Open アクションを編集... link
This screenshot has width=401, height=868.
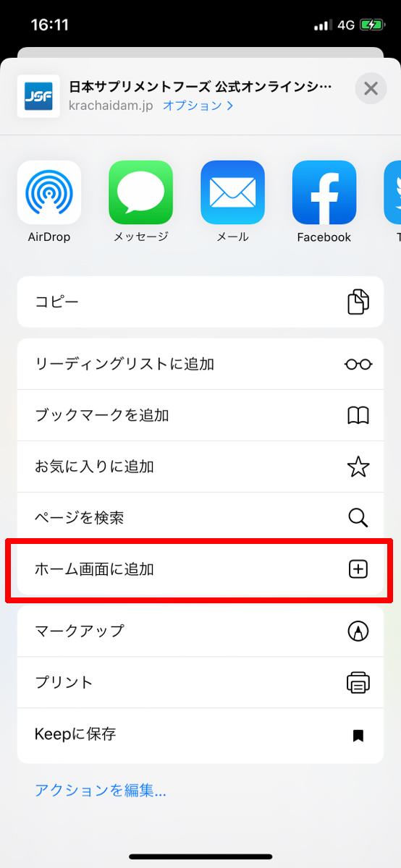(x=101, y=791)
